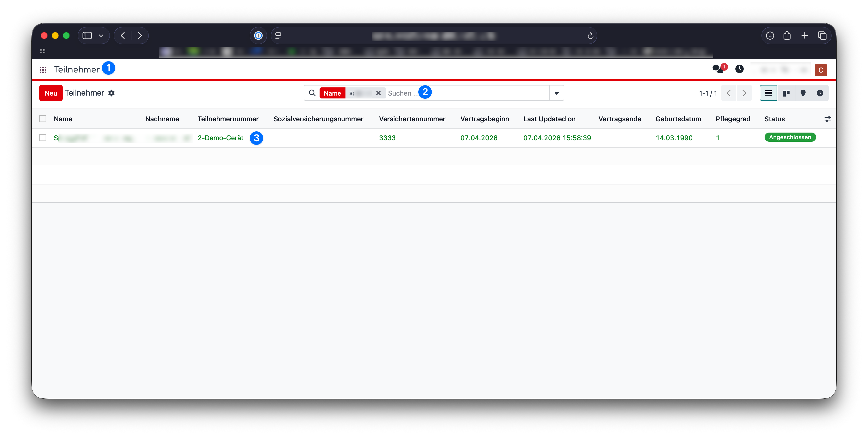Sort by Nachname column header

pos(162,119)
